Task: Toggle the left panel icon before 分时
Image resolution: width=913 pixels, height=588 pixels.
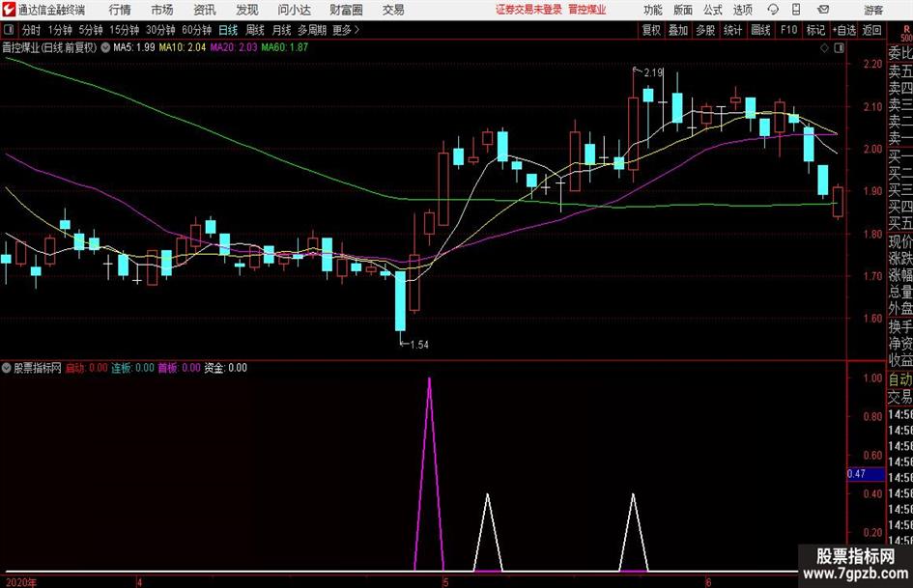Action: point(9,30)
